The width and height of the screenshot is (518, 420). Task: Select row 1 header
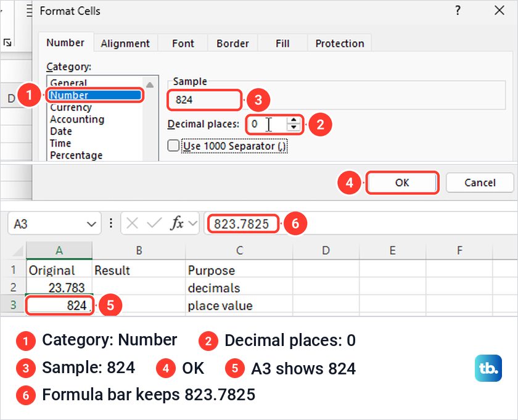point(13,270)
